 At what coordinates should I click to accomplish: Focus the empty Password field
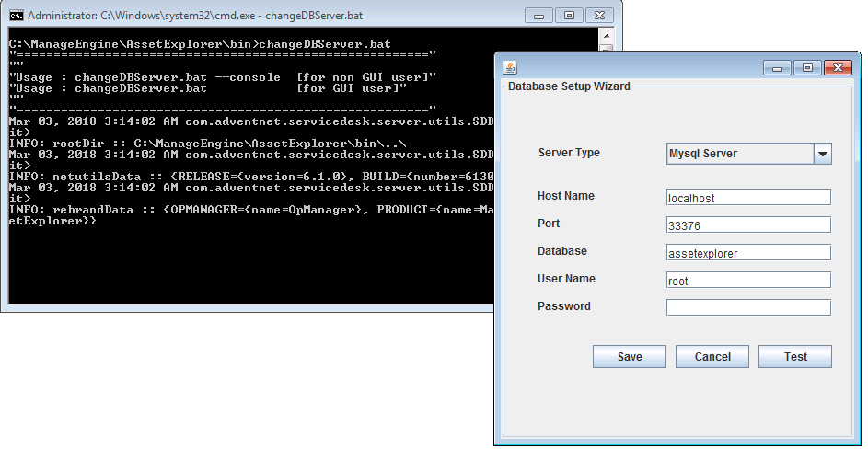748,307
